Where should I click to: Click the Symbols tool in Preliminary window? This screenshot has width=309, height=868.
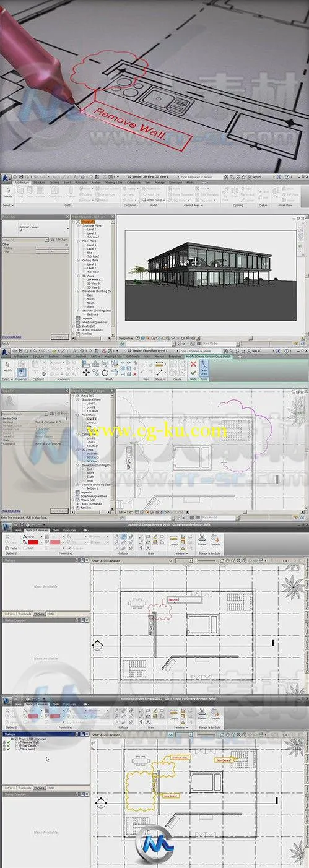(x=214, y=540)
